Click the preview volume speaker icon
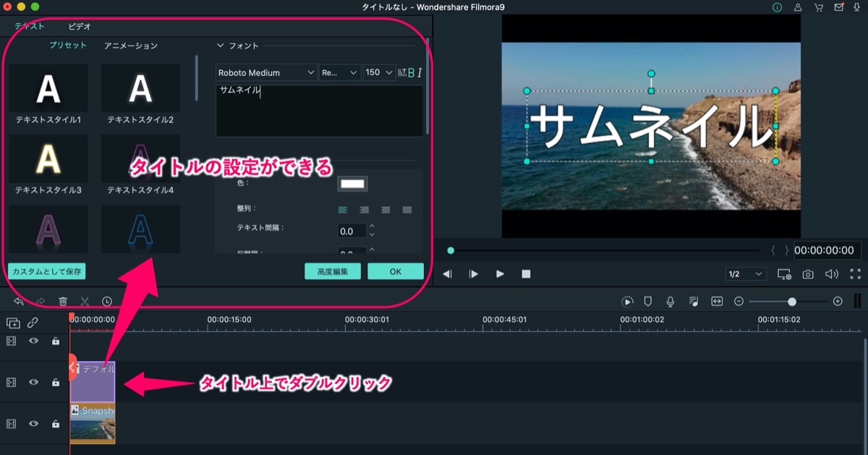Viewport: 868px width, 455px height. 832,274
